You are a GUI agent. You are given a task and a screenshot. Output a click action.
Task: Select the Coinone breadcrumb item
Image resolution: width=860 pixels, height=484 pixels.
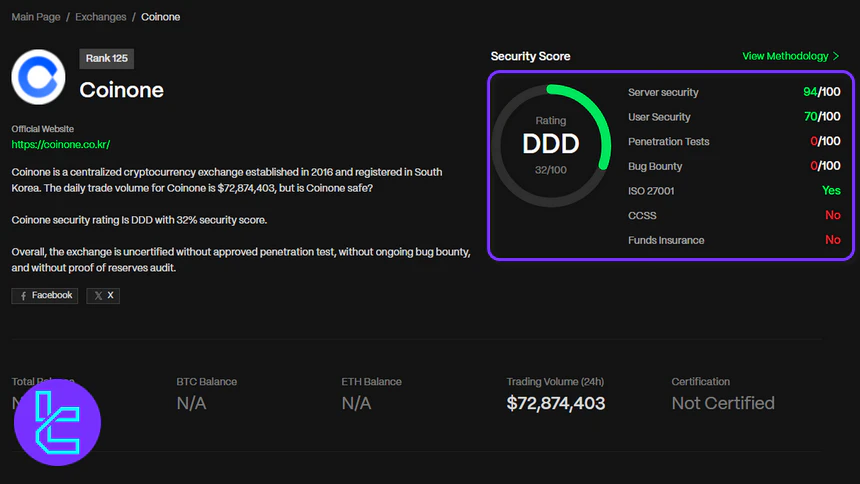tap(161, 17)
